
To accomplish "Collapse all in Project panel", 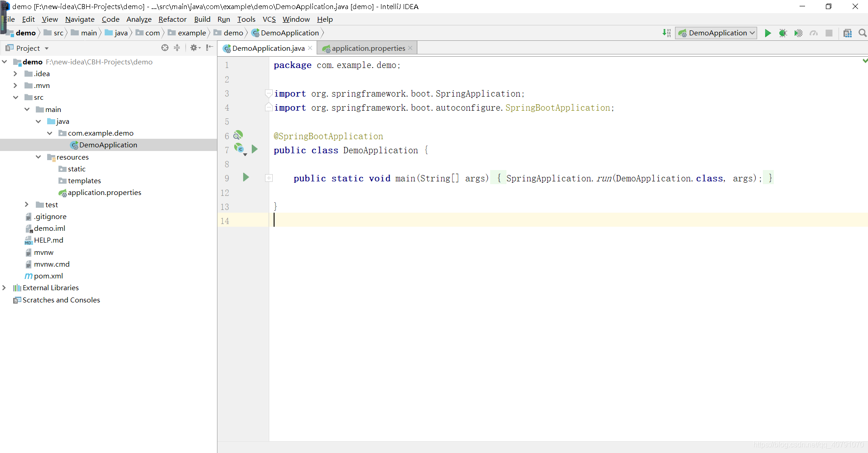I will [177, 48].
